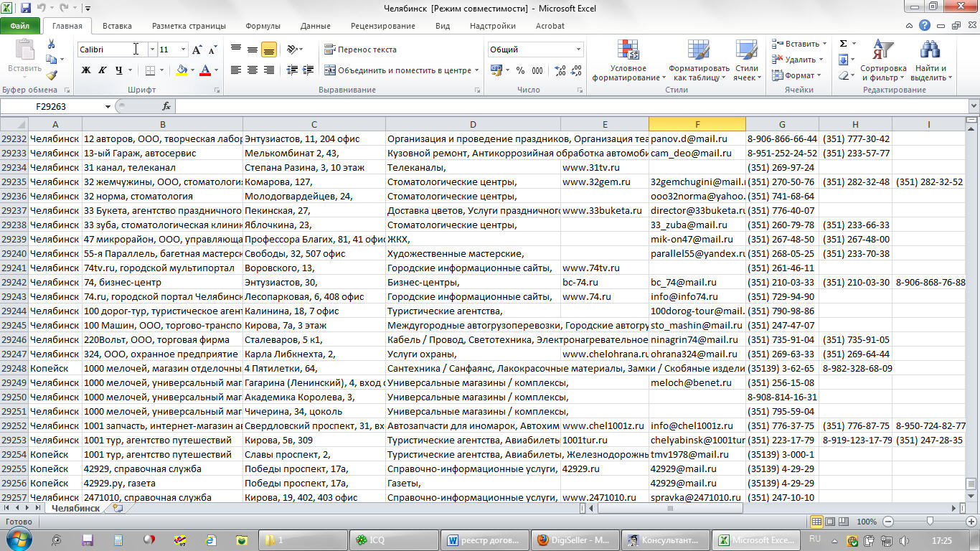Switch to the Вставка tab
The image size is (980, 551).
(117, 26)
